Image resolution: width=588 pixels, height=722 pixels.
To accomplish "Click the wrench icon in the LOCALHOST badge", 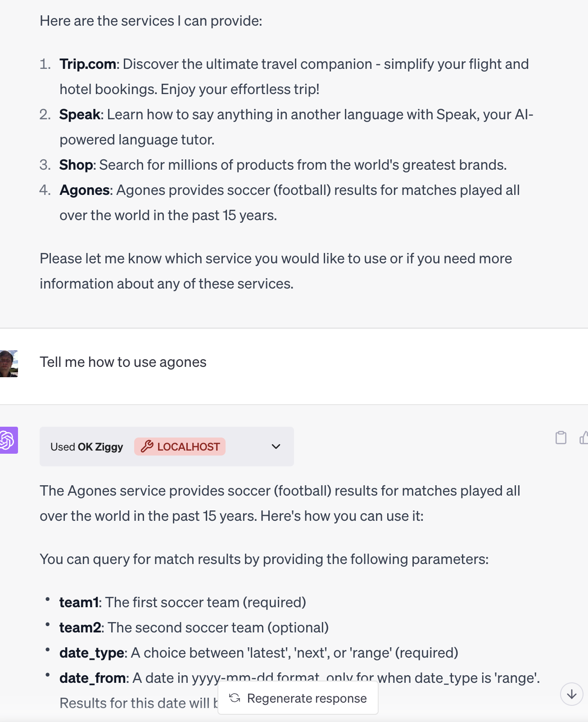I will click(147, 447).
